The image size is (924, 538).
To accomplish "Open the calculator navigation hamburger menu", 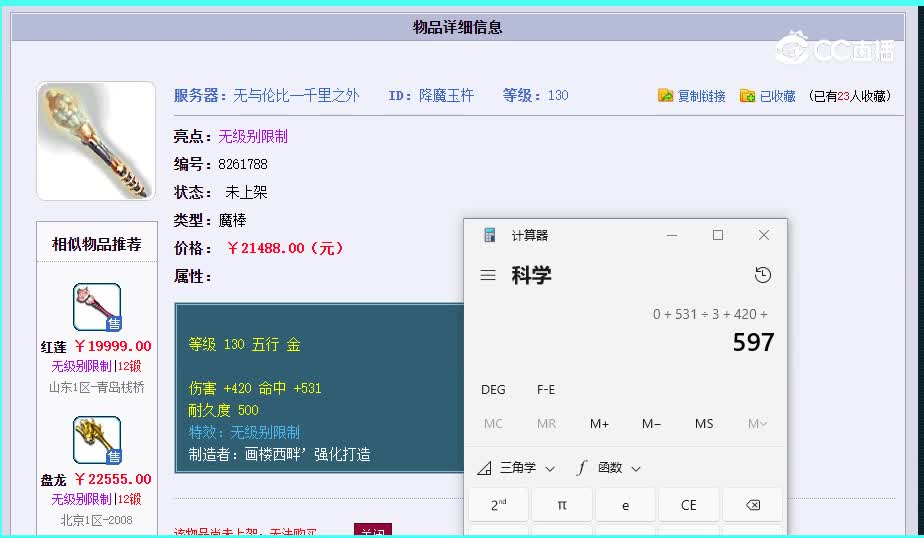I will click(488, 275).
